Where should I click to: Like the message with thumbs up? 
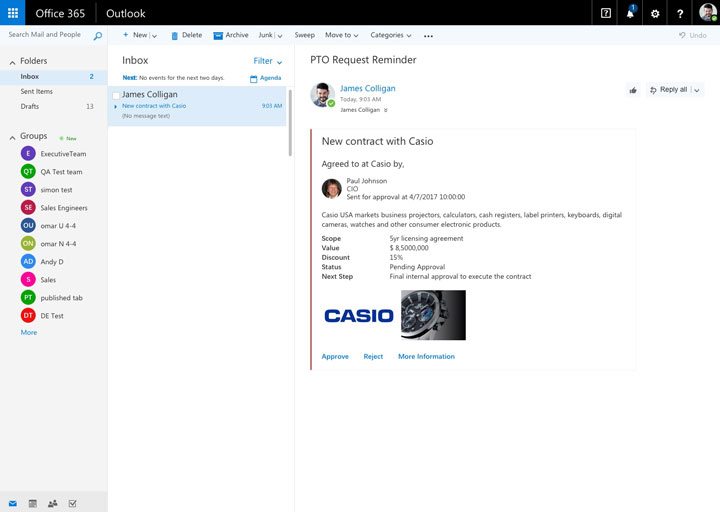pyautogui.click(x=633, y=90)
